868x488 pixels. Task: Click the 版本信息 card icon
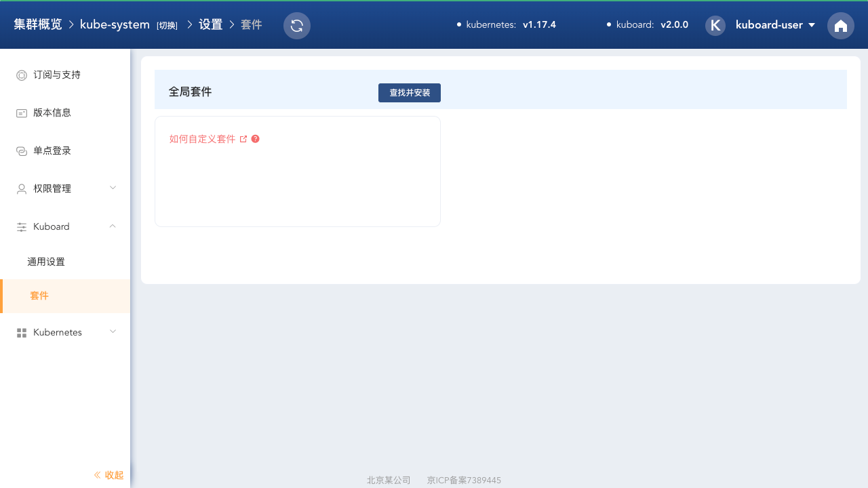click(x=21, y=113)
